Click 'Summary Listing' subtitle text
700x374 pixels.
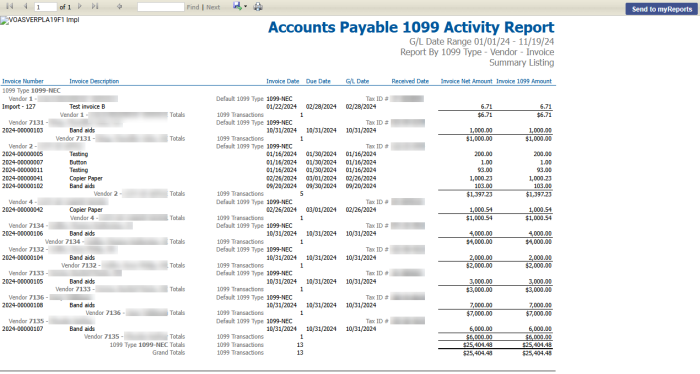(522, 62)
